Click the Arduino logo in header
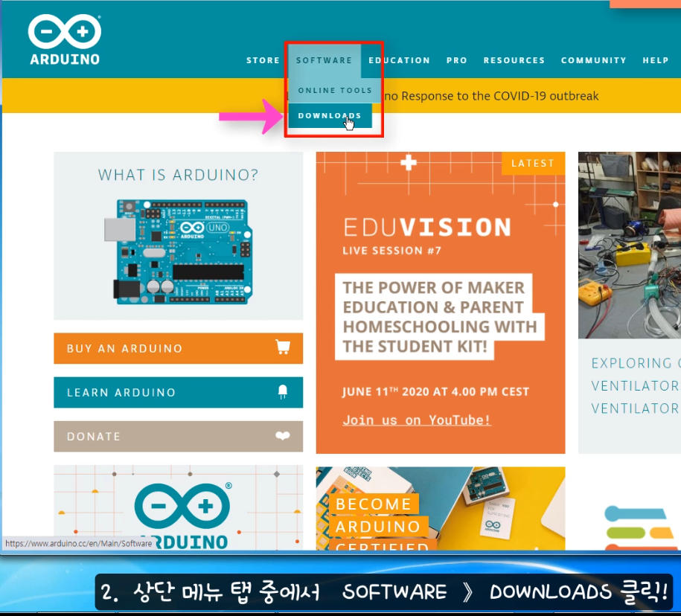This screenshot has width=681, height=616. pos(65,39)
